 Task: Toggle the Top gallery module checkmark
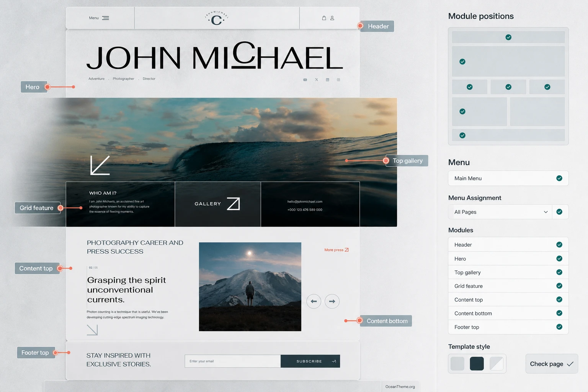559,272
